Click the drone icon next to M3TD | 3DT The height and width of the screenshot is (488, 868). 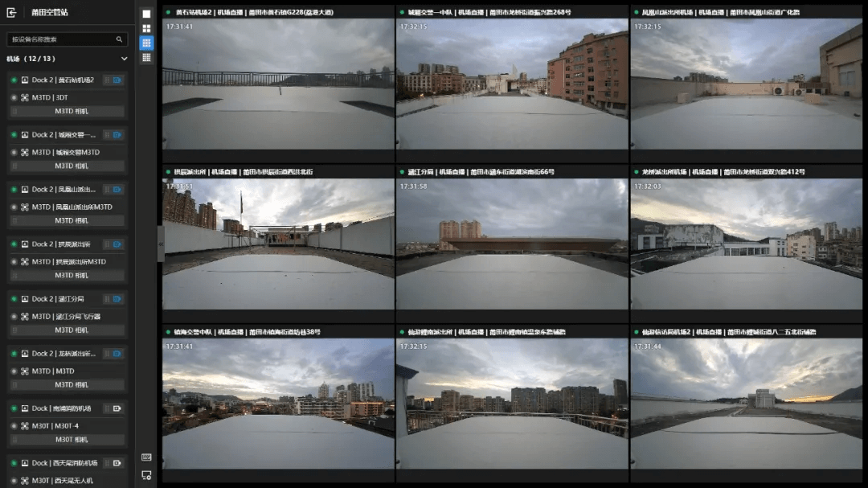pyautogui.click(x=24, y=97)
